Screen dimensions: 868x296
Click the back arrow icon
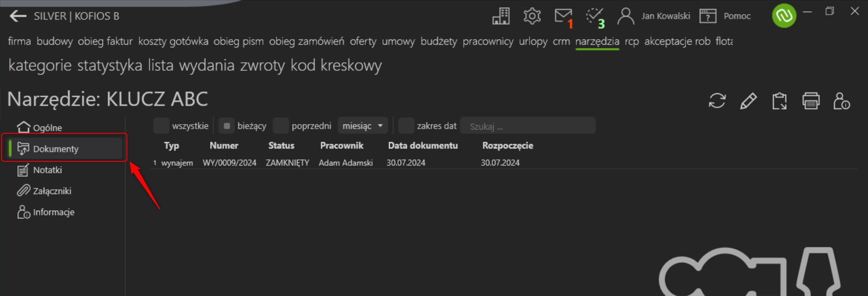pyautogui.click(x=18, y=16)
